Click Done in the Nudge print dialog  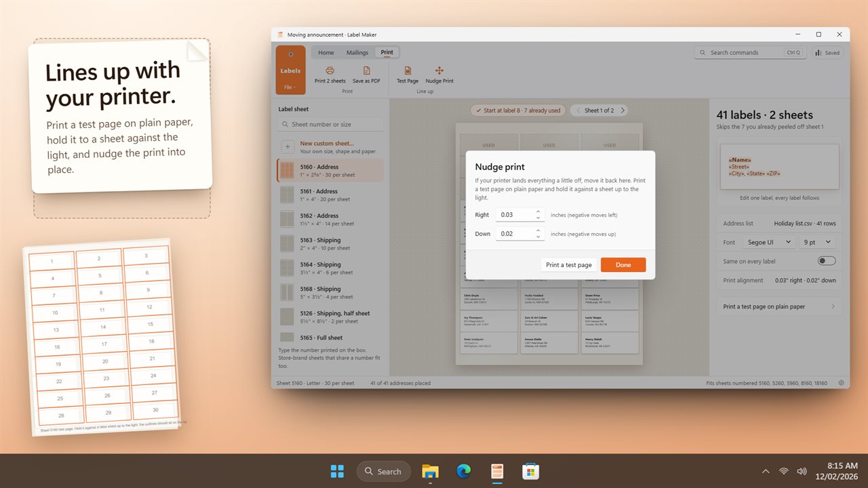(x=623, y=265)
